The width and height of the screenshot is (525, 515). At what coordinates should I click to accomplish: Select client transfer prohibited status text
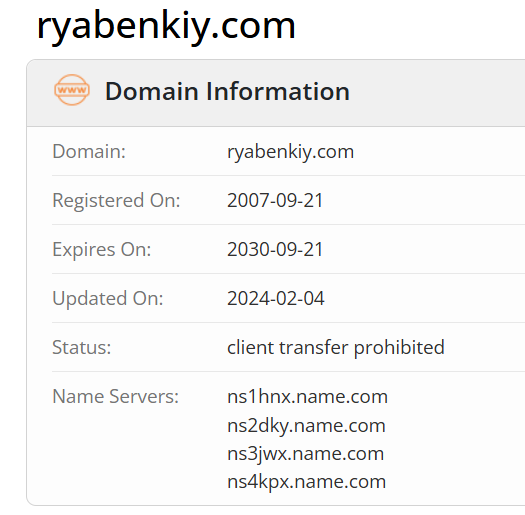pos(336,348)
